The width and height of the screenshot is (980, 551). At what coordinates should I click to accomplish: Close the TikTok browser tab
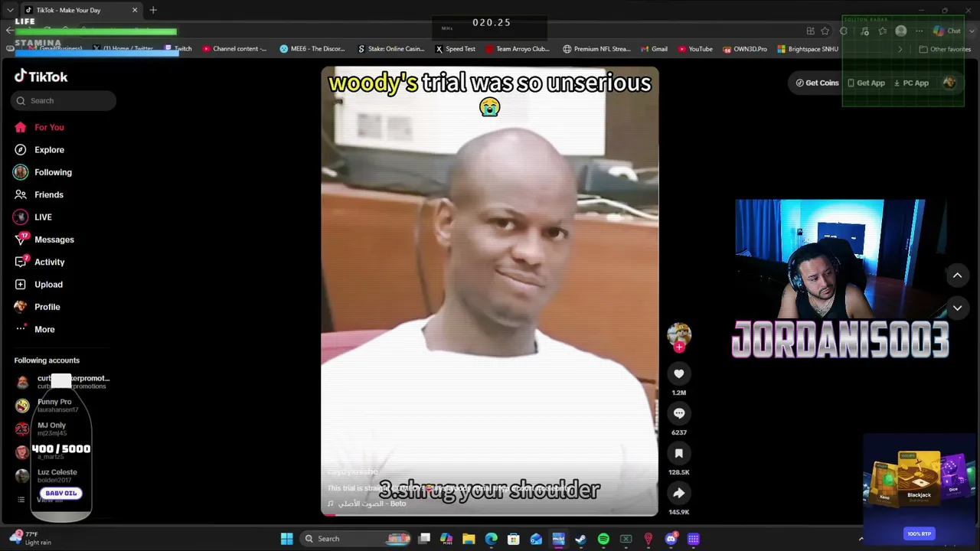click(135, 10)
